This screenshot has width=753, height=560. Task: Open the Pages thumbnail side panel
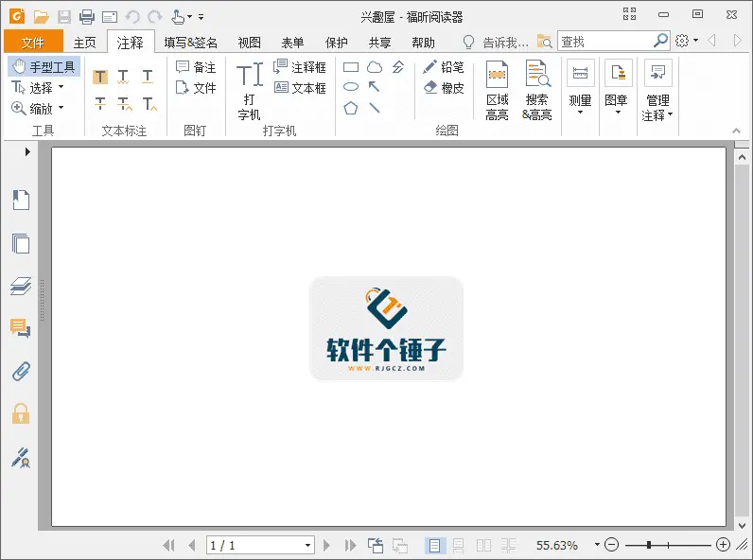[21, 243]
